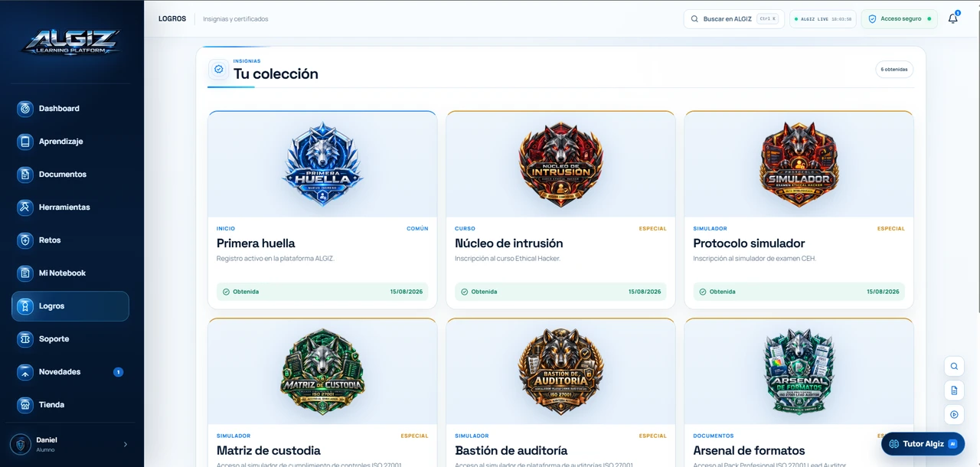Open the Mi Notebook icon

pyautogui.click(x=25, y=273)
